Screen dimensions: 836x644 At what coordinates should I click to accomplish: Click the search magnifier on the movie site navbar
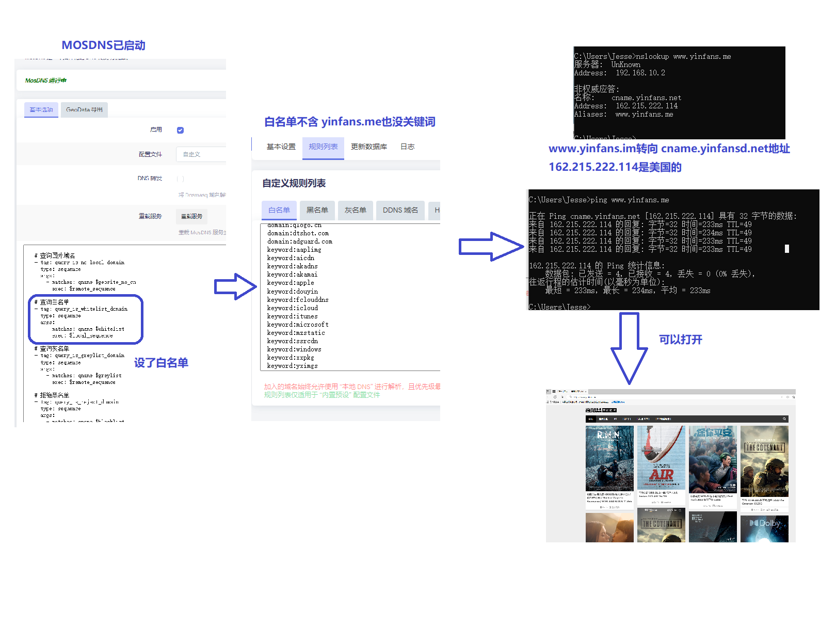(784, 418)
